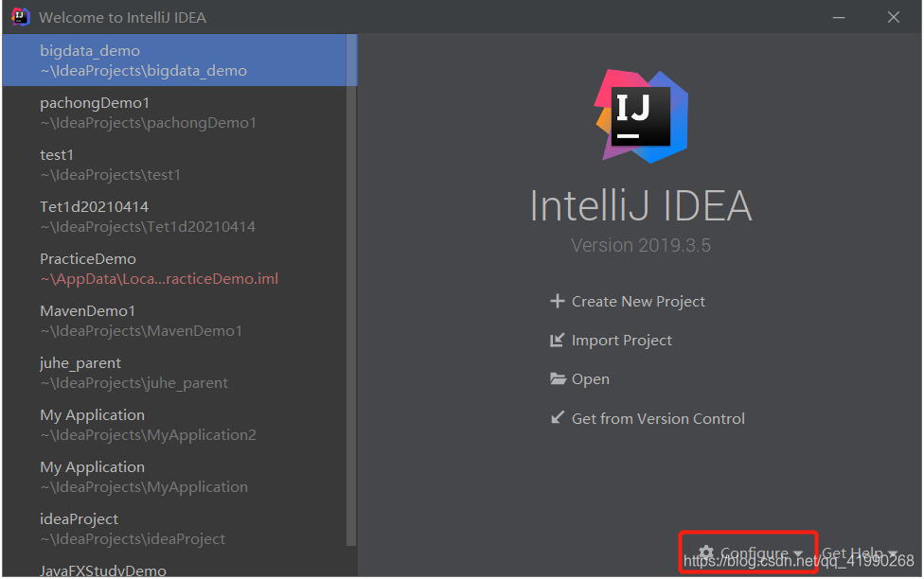Open the Tet1d20210414 recent project
Viewport: 924px width, 579px height.
coord(175,216)
